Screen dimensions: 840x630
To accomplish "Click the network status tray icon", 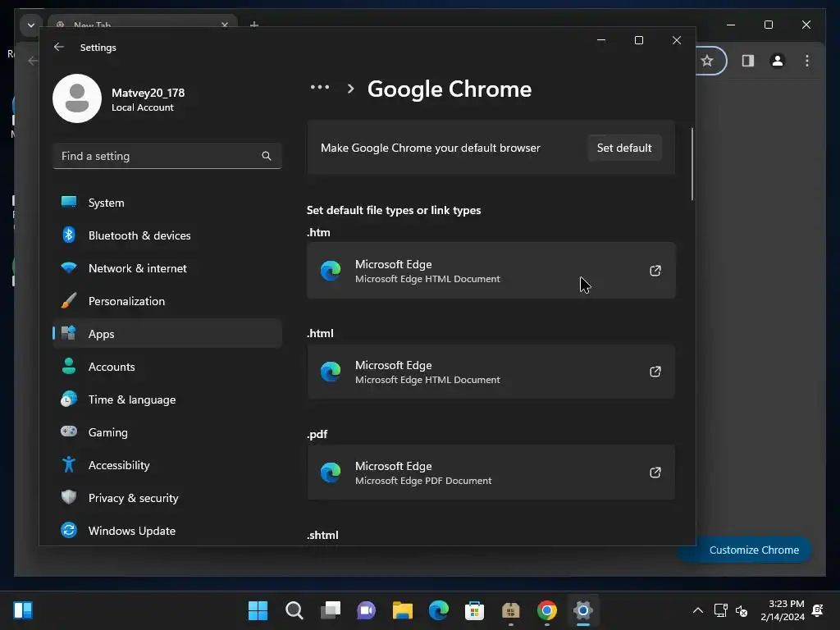I will coord(721,610).
